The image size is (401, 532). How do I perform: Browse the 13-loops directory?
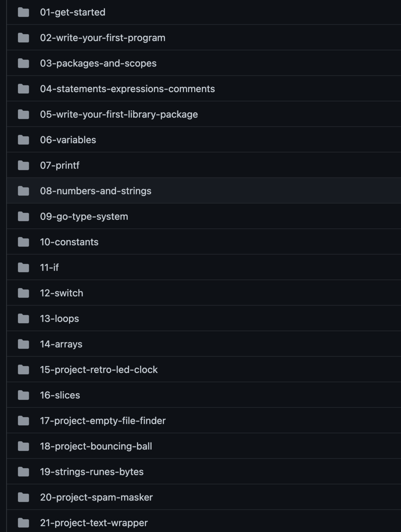click(x=59, y=319)
